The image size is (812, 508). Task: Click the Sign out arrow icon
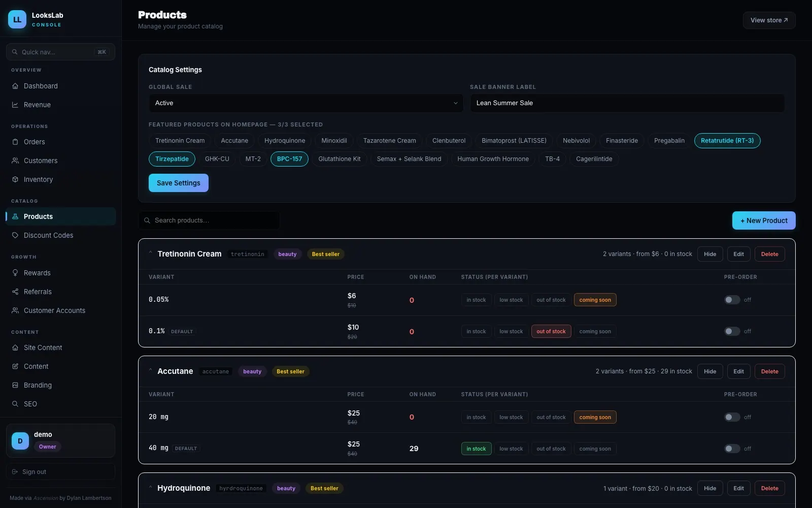point(15,472)
